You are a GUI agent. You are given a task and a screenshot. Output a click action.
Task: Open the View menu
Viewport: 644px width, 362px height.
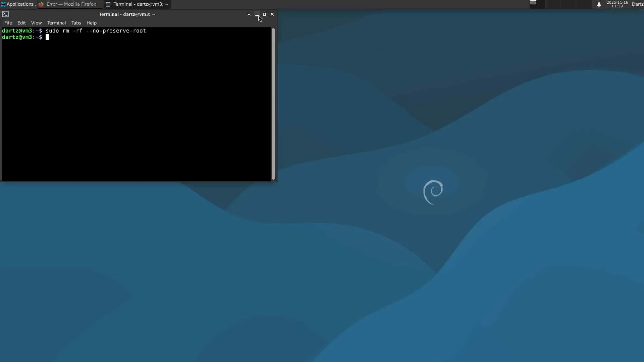tap(36, 23)
